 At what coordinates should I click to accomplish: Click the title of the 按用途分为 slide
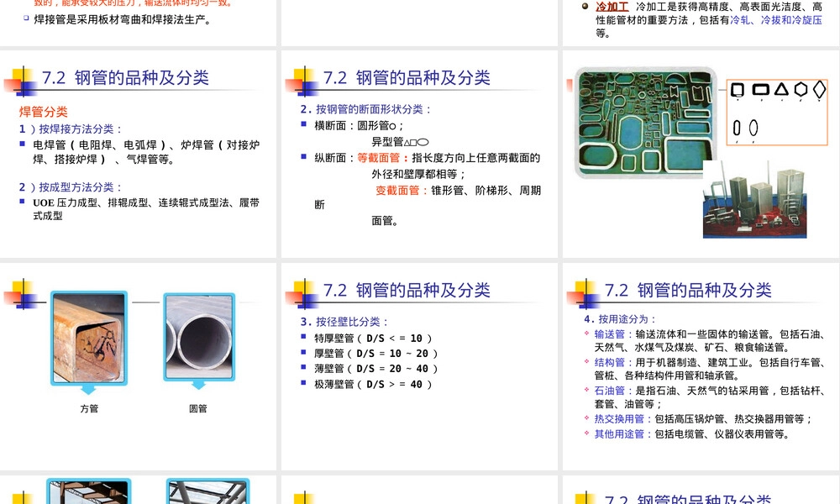688,291
